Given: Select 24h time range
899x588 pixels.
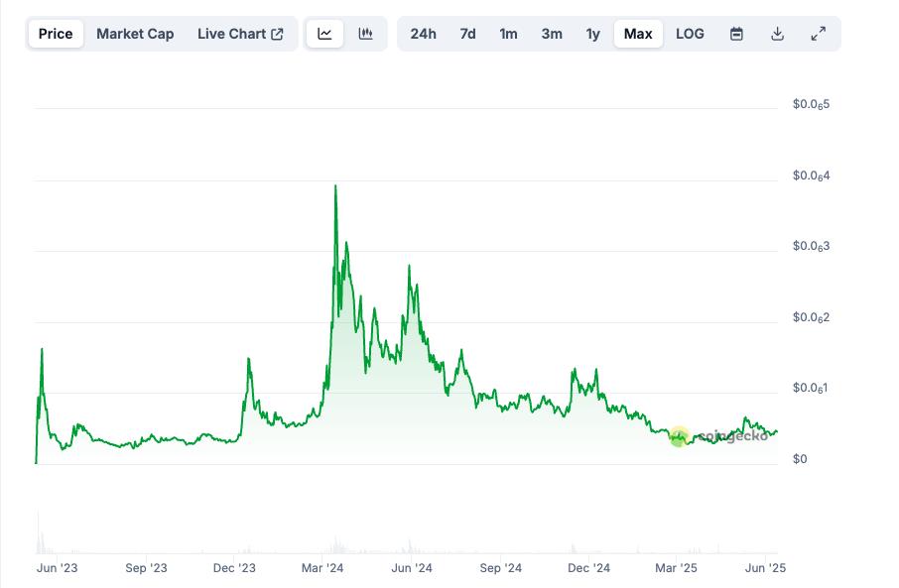Looking at the screenshot, I should pyautogui.click(x=423, y=34).
